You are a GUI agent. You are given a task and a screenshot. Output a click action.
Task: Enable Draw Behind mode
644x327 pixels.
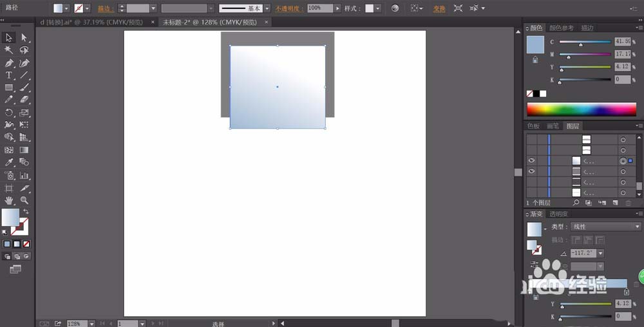(x=17, y=256)
